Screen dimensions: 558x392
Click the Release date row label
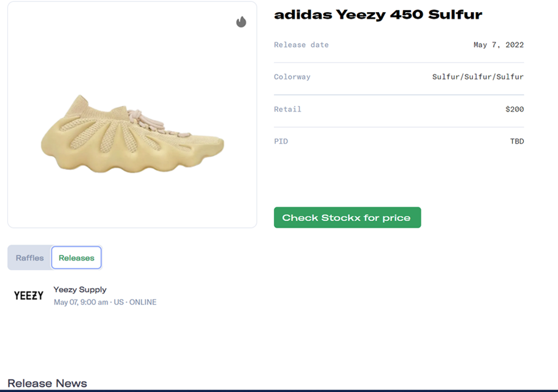301,45
